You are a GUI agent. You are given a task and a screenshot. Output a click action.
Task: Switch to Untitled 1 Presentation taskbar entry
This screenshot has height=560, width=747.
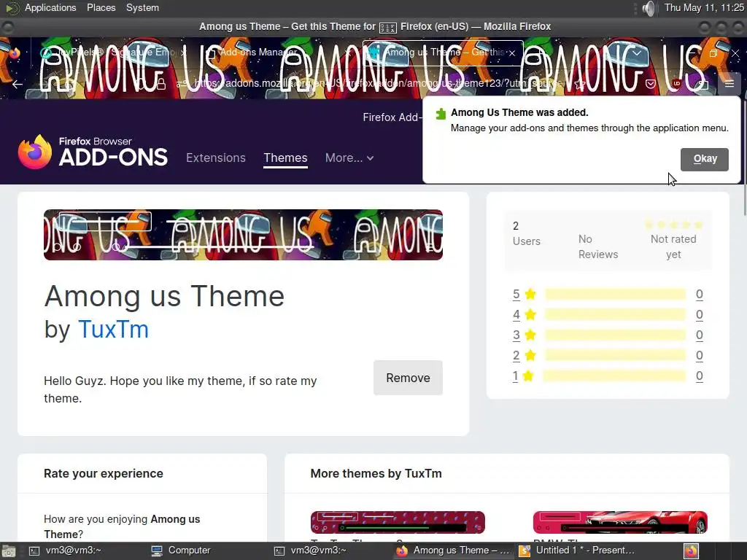[x=578, y=551]
